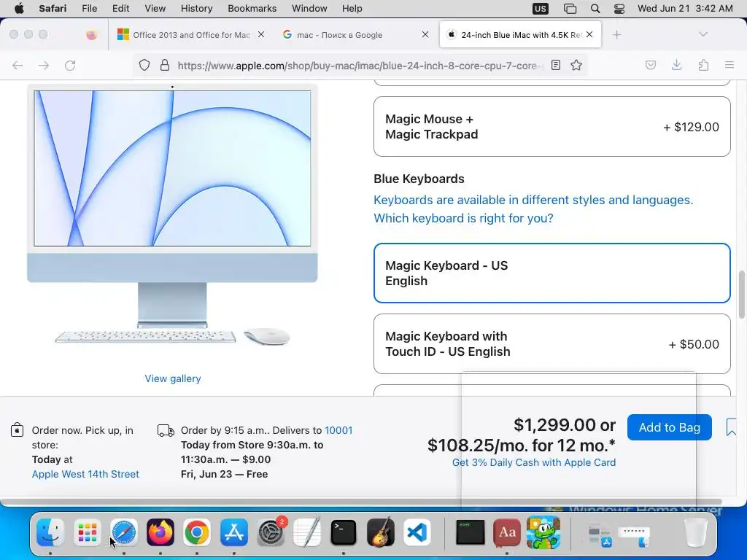
Task: Close the 24-inch Blue iMac tab
Action: click(589, 34)
